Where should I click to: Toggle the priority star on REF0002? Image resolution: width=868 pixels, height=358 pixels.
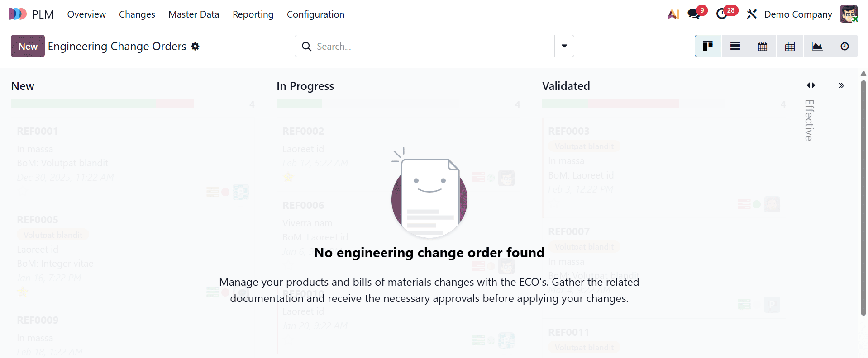click(288, 177)
